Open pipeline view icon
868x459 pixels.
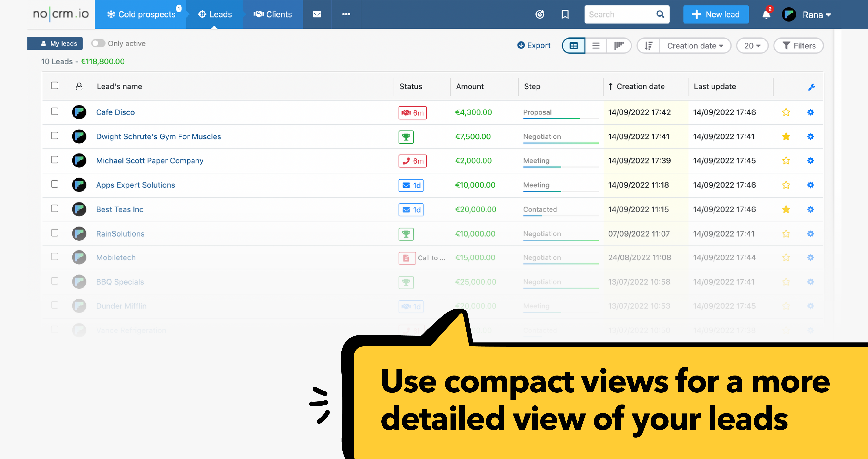point(619,46)
